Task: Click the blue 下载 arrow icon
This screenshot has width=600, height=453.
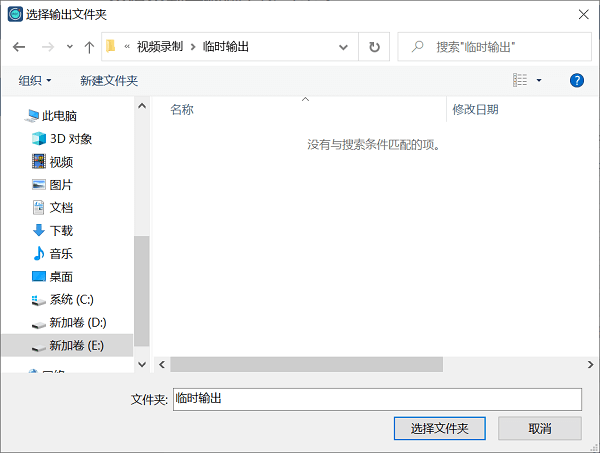Action: tap(39, 230)
